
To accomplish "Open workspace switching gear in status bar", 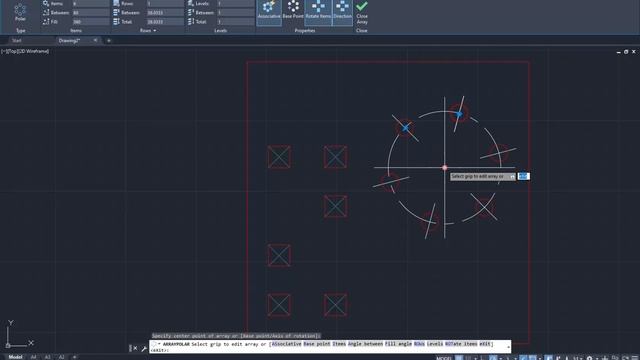I will 590,358.
